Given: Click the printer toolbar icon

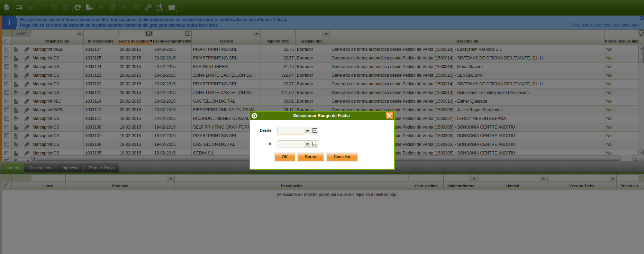Looking at the screenshot, I should point(125,7).
